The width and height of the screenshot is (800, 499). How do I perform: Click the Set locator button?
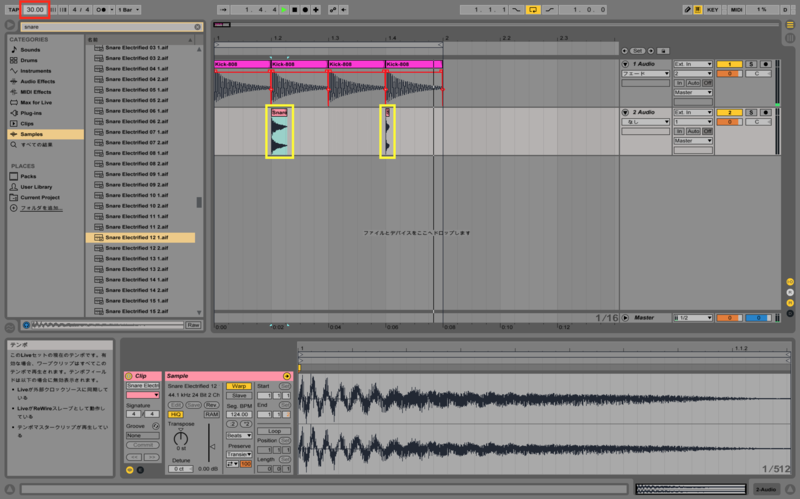coord(637,51)
